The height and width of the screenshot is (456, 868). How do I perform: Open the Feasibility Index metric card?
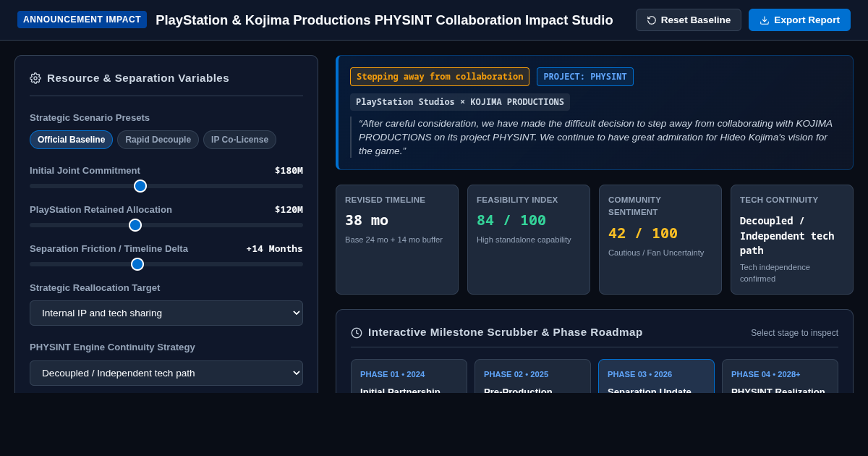(x=529, y=240)
